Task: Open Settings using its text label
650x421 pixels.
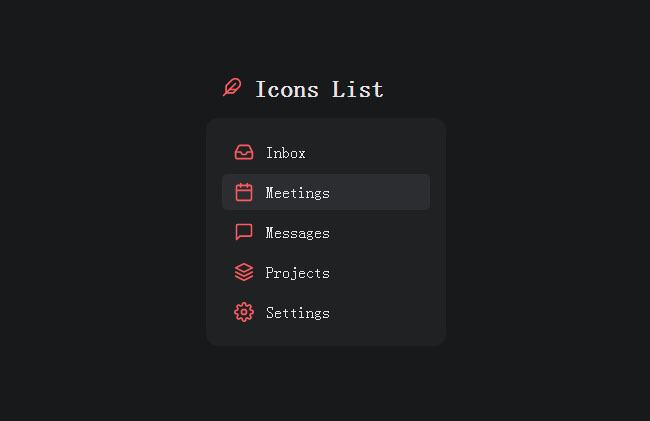Action: 297,313
